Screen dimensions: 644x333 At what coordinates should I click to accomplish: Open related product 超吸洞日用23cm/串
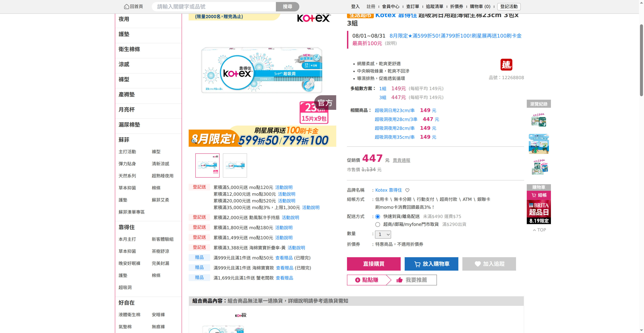394,110
